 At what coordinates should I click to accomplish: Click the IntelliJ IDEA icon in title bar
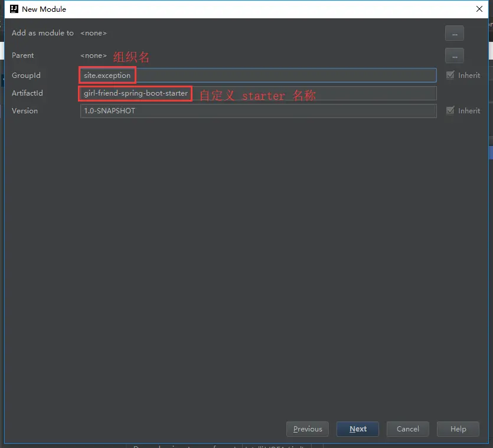tap(14, 9)
